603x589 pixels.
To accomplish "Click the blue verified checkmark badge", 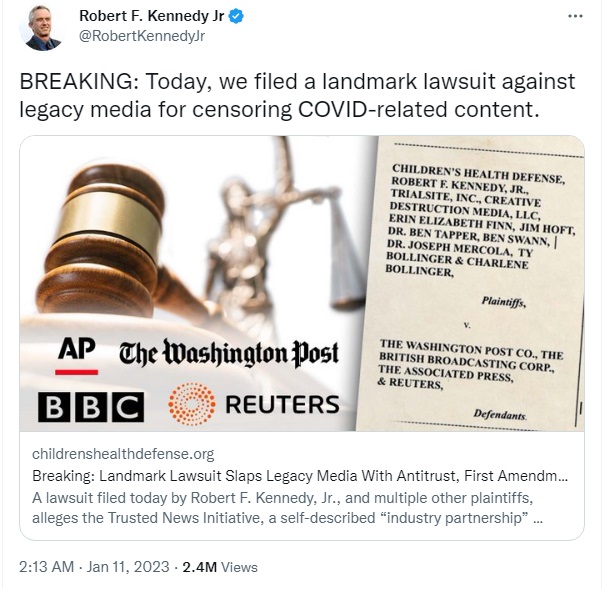I will 236,16.
